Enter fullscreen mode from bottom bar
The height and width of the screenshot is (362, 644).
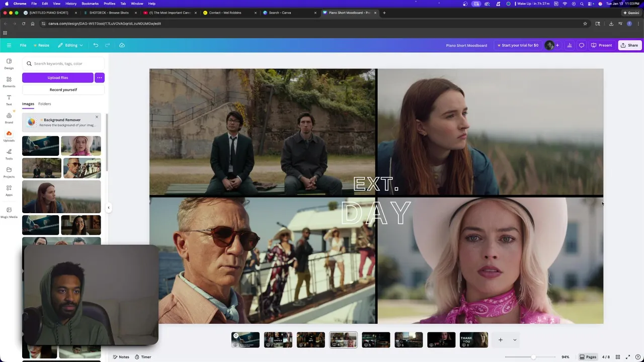[627, 357]
